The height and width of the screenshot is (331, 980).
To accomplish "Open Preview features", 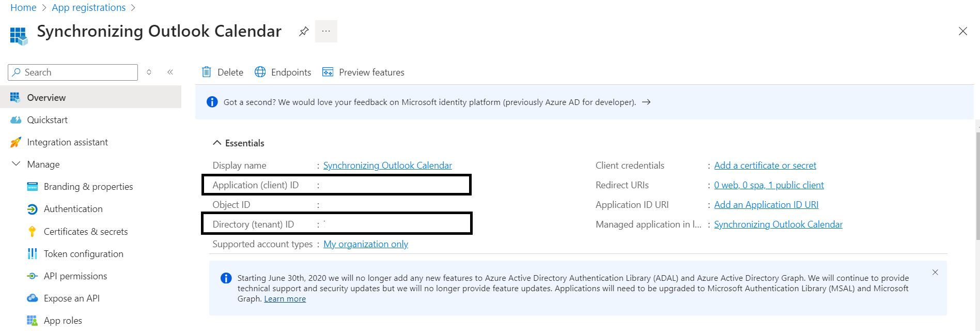I will coord(363,72).
